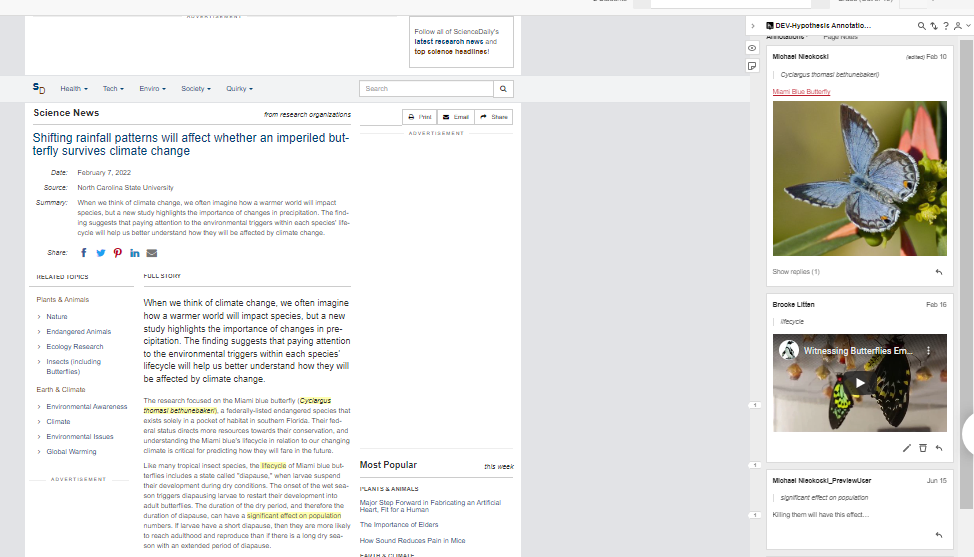Viewport: 974px width, 557px height.
Task: Focus the ScienceDaily search field
Action: tap(426, 89)
